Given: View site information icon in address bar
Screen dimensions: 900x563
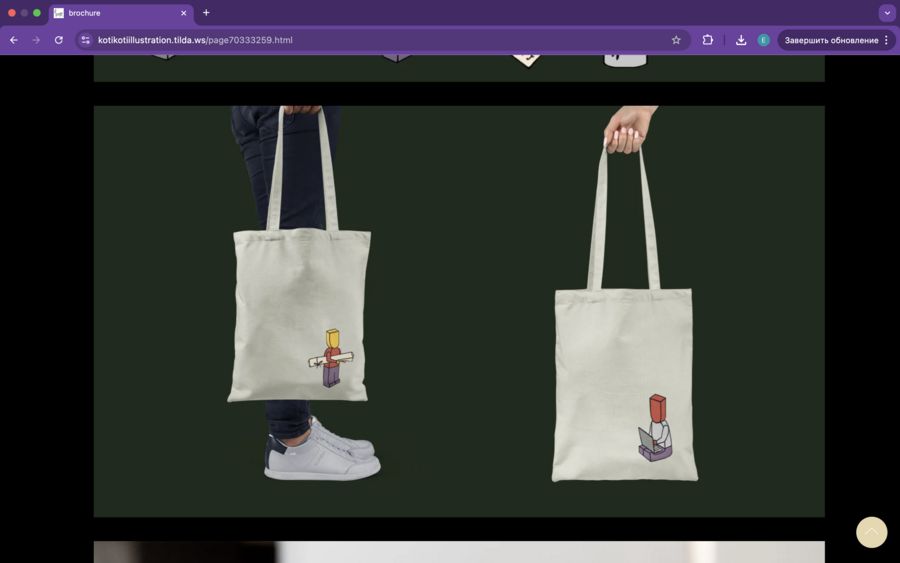Looking at the screenshot, I should (x=86, y=40).
